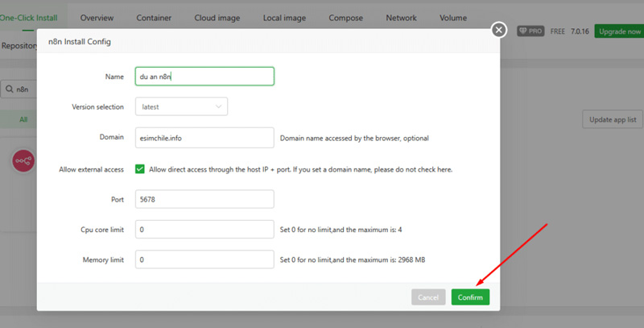Image resolution: width=644 pixels, height=328 pixels.
Task: Cancel the install config
Action: [428, 297]
